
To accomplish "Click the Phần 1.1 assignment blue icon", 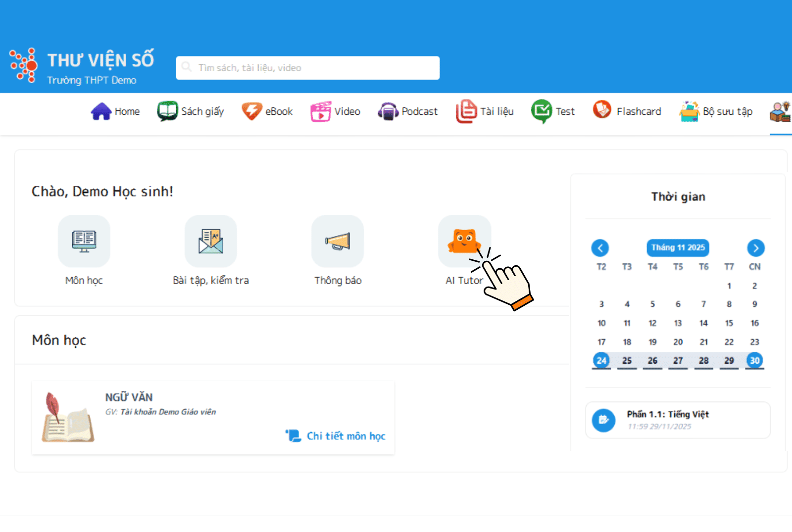I will point(603,420).
